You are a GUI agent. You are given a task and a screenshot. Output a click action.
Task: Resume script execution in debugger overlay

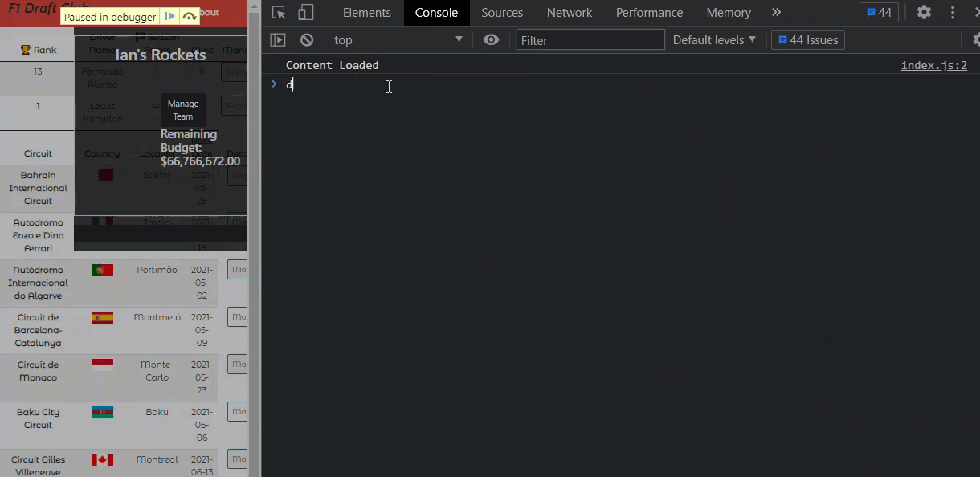click(169, 16)
